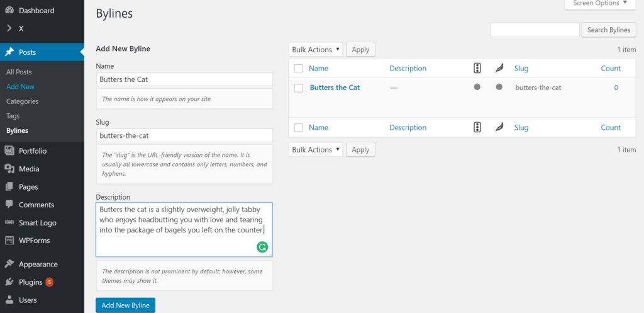The width and height of the screenshot is (644, 313).
Task: Toggle the select-all checkbox in table footer
Action: pyautogui.click(x=299, y=128)
